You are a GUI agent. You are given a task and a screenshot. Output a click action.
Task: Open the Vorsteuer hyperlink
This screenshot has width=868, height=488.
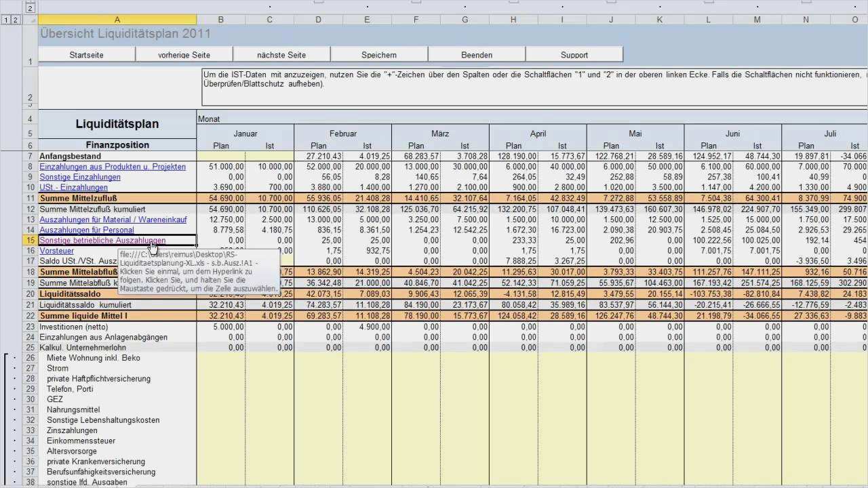click(x=57, y=251)
